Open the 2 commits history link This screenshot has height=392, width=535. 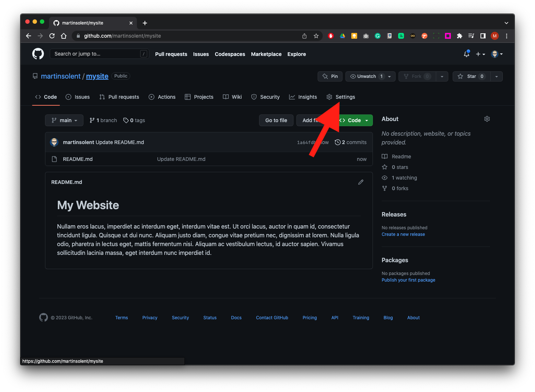click(x=351, y=142)
